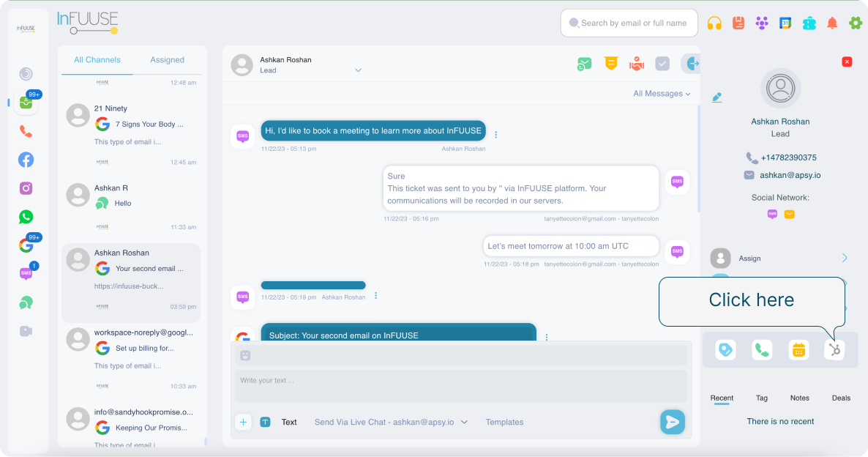Click the search by email field

click(629, 23)
